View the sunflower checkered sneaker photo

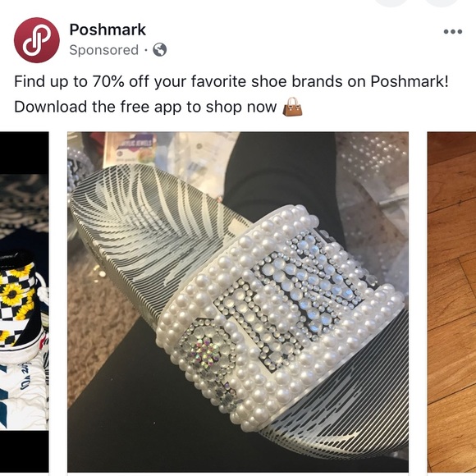tap(25, 302)
